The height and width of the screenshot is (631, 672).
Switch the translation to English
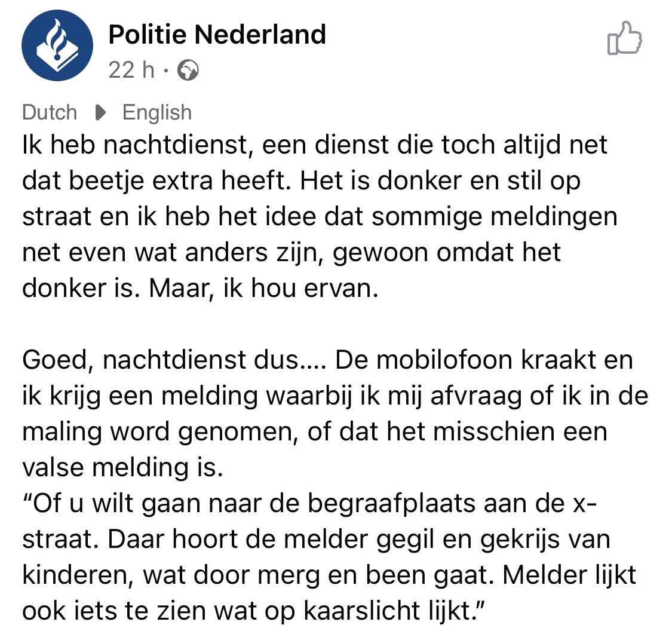pyautogui.click(x=157, y=112)
